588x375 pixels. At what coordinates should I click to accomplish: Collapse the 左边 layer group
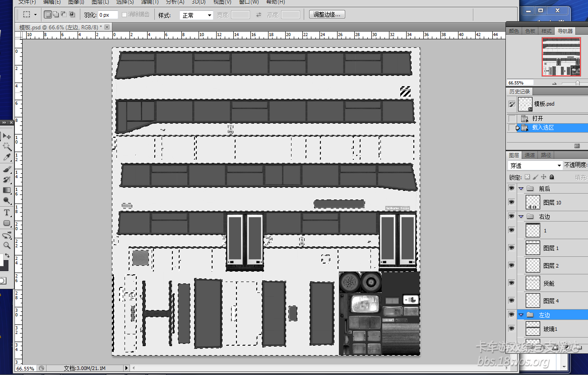pos(521,315)
